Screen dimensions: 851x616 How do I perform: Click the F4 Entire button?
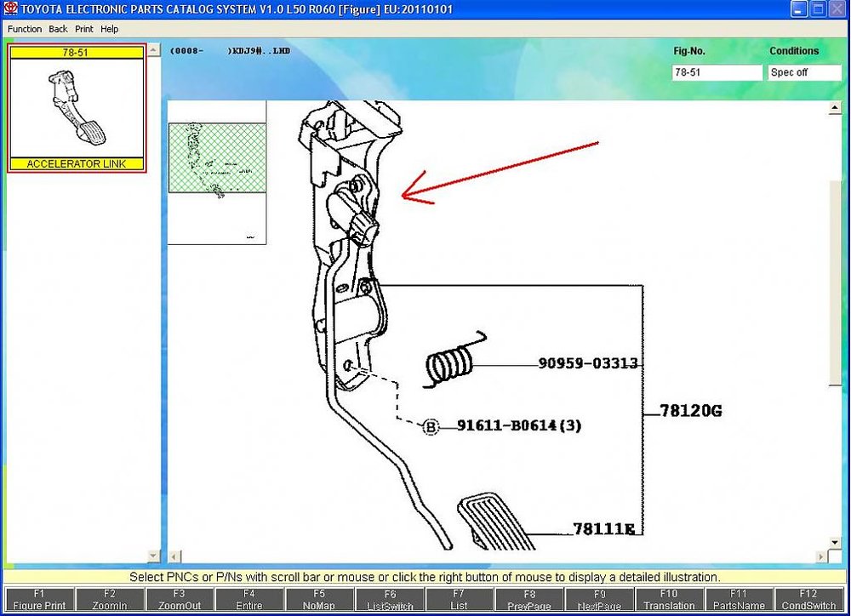tap(249, 599)
